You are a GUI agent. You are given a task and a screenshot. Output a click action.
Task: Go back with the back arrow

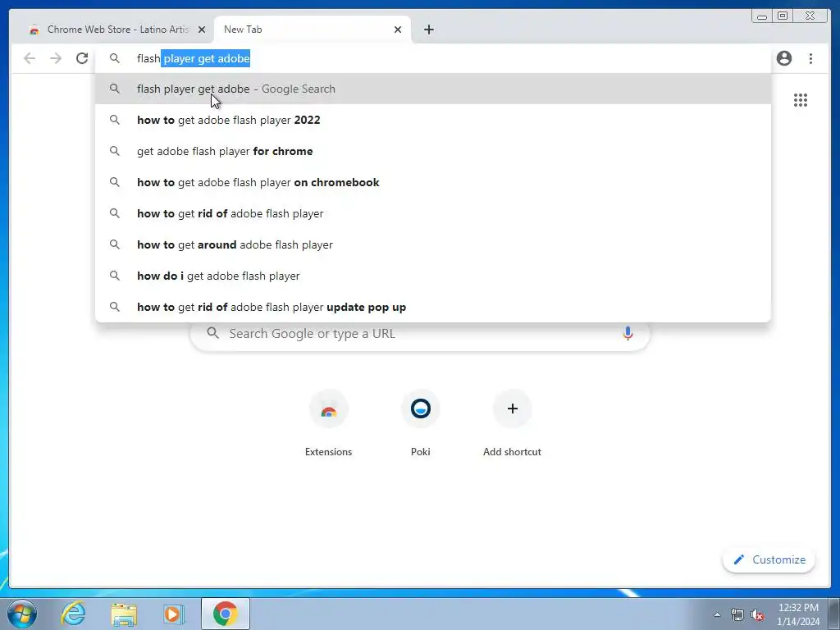click(30, 58)
